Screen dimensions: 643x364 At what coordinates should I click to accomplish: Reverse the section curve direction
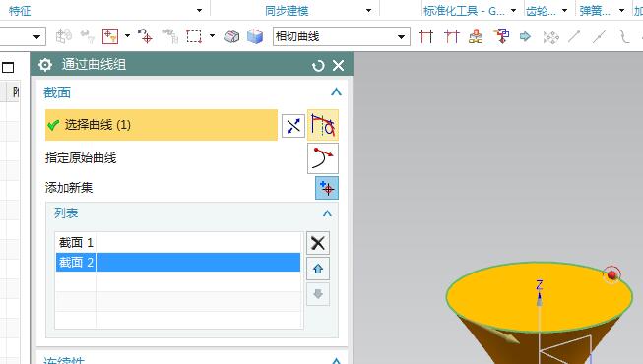pos(293,126)
